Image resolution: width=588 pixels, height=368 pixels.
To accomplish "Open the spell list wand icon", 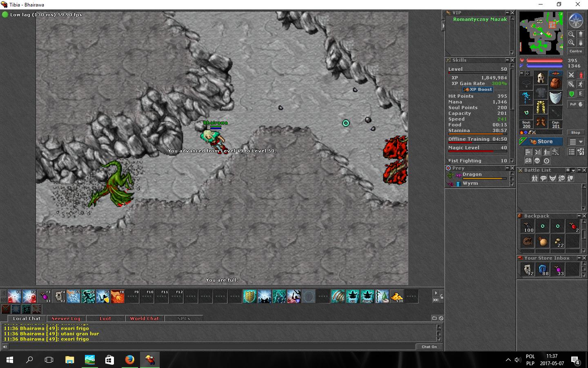I will click(555, 152).
